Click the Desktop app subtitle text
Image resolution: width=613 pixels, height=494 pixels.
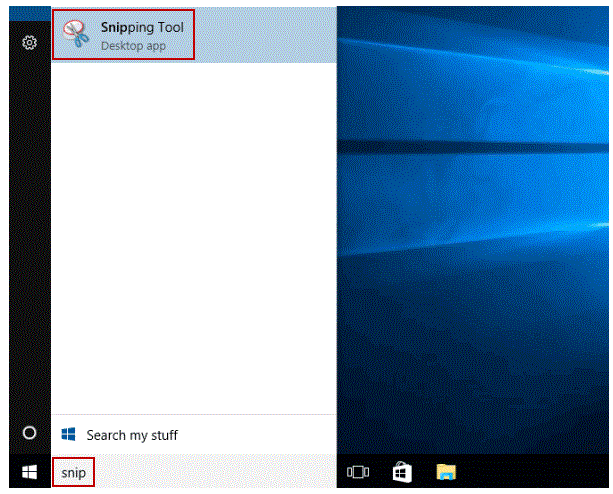tap(133, 46)
